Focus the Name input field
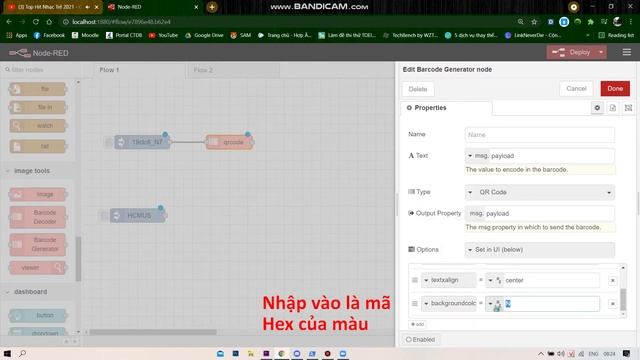The height and width of the screenshot is (360, 640). 540,135
